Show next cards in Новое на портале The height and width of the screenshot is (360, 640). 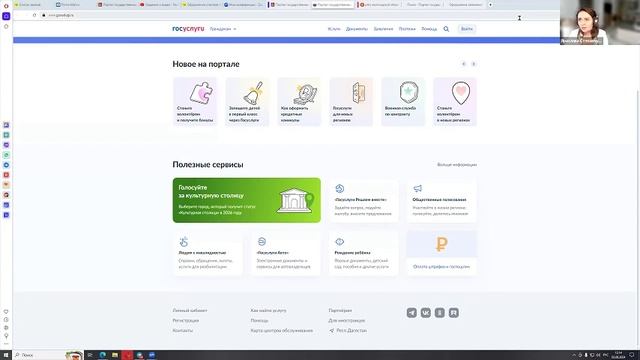click(473, 64)
